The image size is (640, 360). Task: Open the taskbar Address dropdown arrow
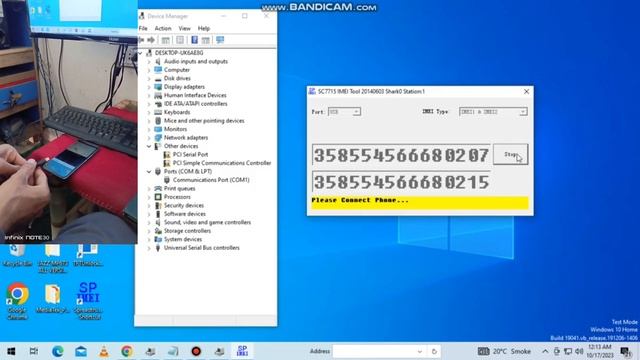[x=420, y=351]
